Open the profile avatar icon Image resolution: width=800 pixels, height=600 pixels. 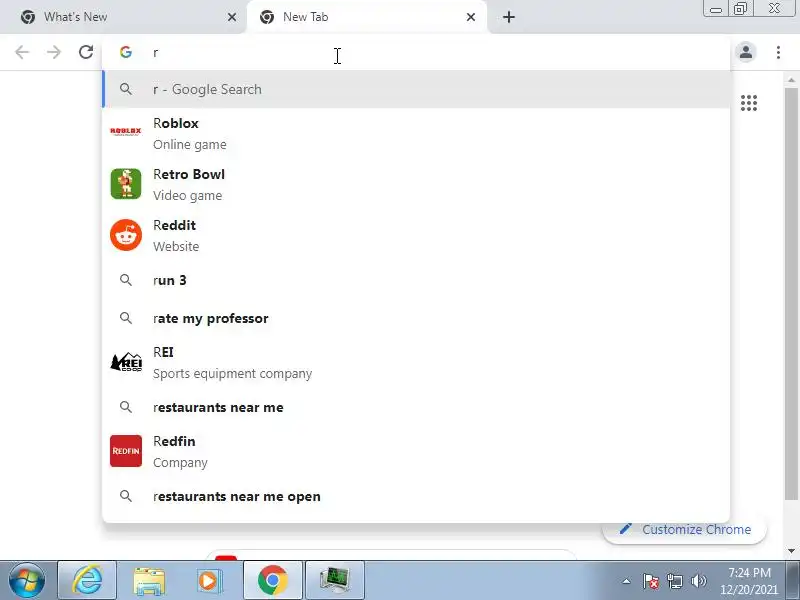click(745, 52)
